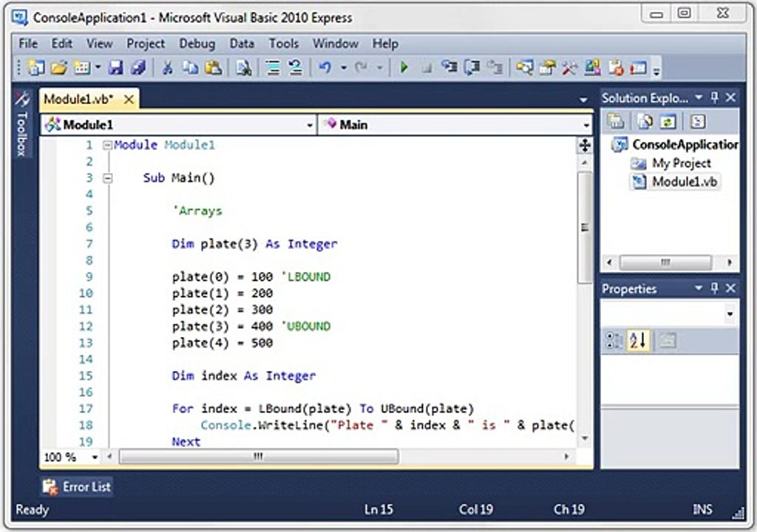Screen dimensions: 757x532
Task: Collapse the Module Module1 code region
Action: tap(107, 145)
